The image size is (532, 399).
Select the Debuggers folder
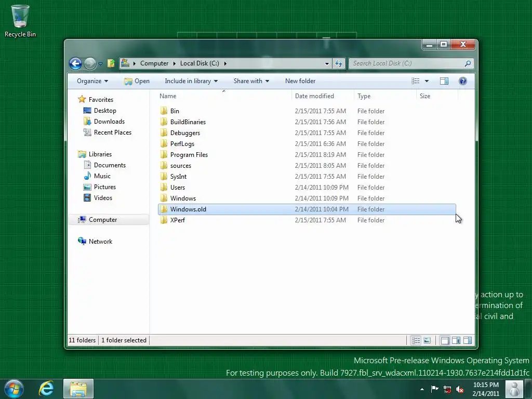click(x=185, y=133)
